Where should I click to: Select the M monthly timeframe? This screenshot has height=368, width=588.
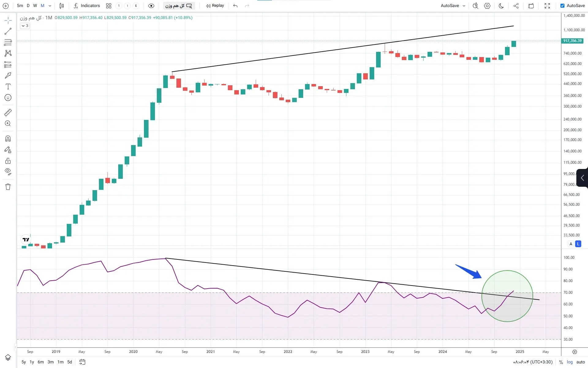click(43, 6)
